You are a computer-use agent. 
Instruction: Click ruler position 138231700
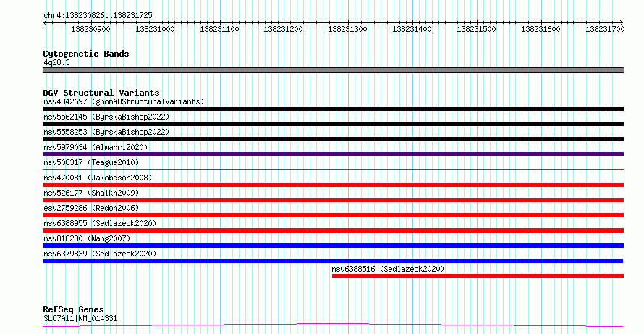click(x=605, y=29)
